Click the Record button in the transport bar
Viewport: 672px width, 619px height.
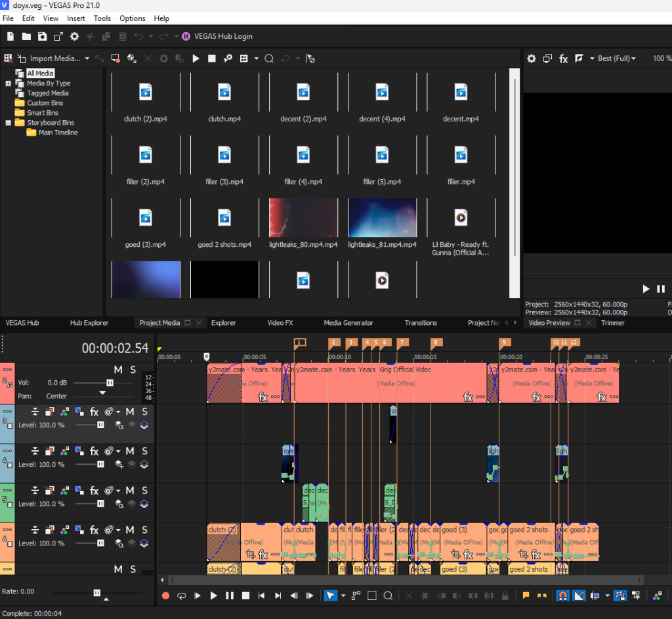(x=166, y=595)
